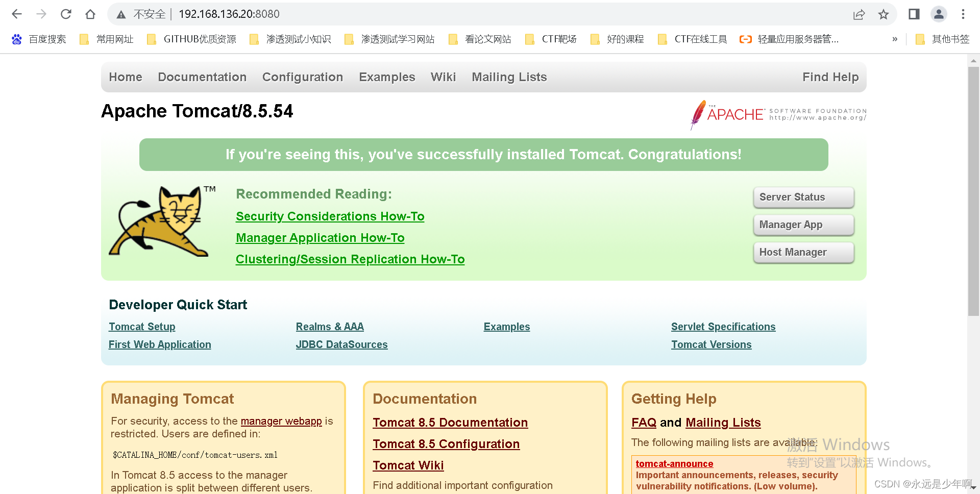Open JDBC DataSources link
Screen dimensions: 980x494
tap(341, 344)
